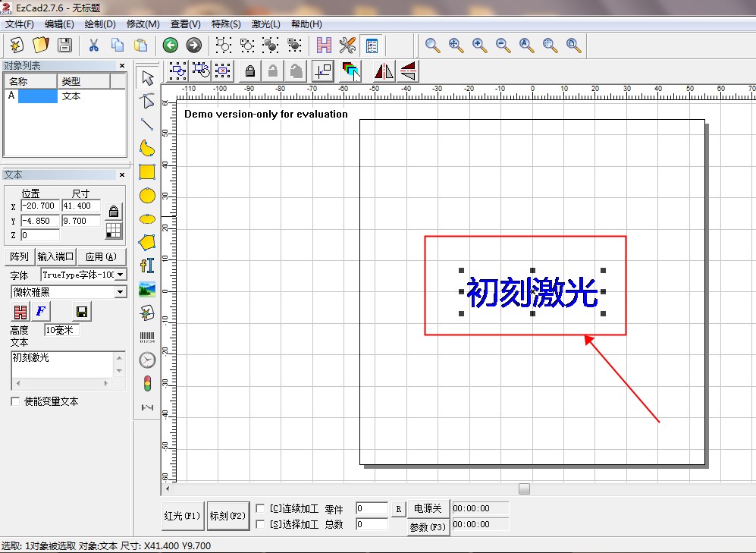
Task: Select the circle drawing tool
Action: 147,196
